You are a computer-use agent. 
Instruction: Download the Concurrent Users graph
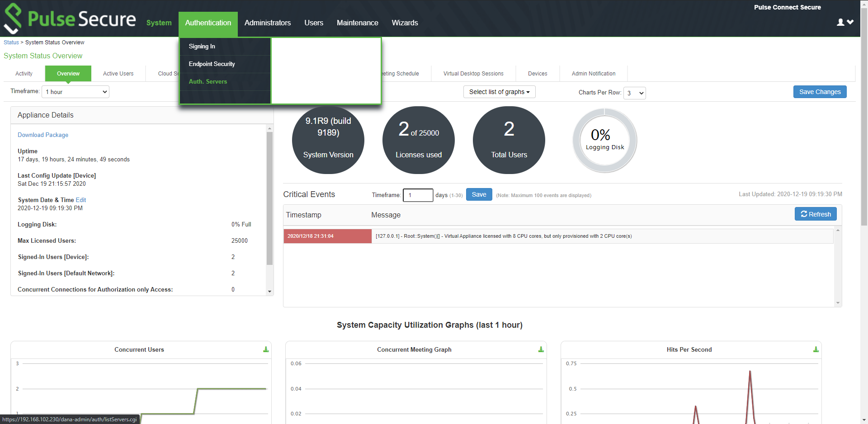[266, 349]
